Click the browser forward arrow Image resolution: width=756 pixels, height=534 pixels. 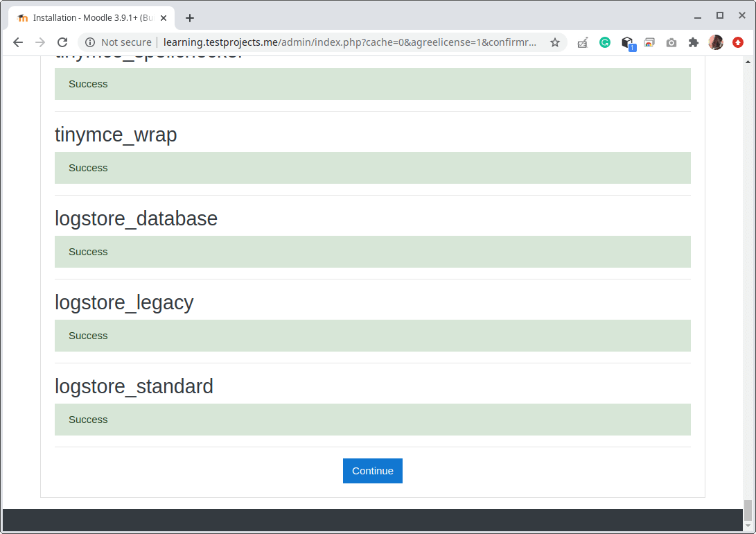click(x=40, y=42)
